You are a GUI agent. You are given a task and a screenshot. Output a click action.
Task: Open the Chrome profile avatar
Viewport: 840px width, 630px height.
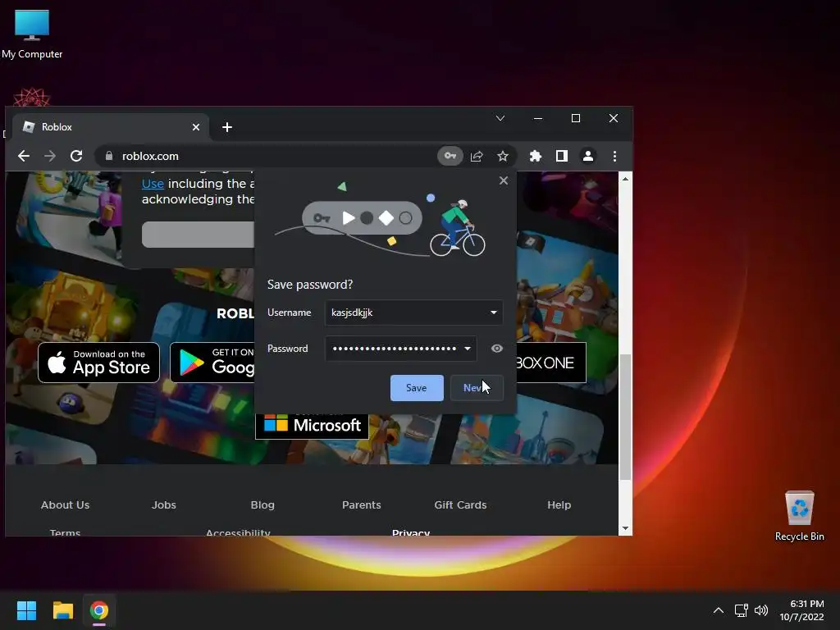(x=587, y=156)
